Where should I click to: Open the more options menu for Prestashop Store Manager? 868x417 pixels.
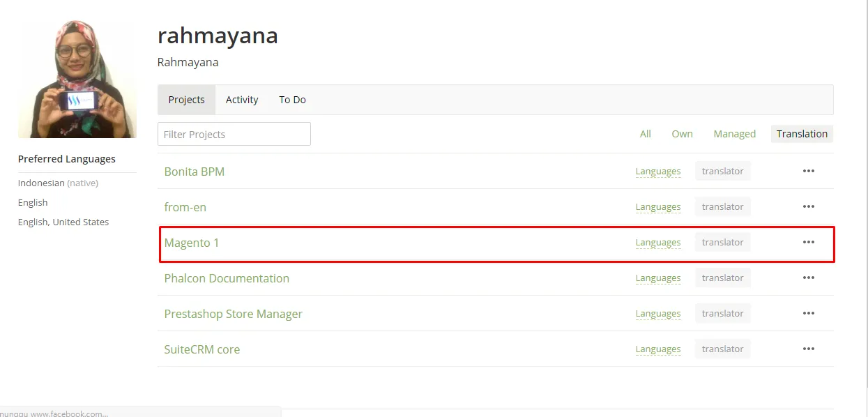tap(808, 313)
